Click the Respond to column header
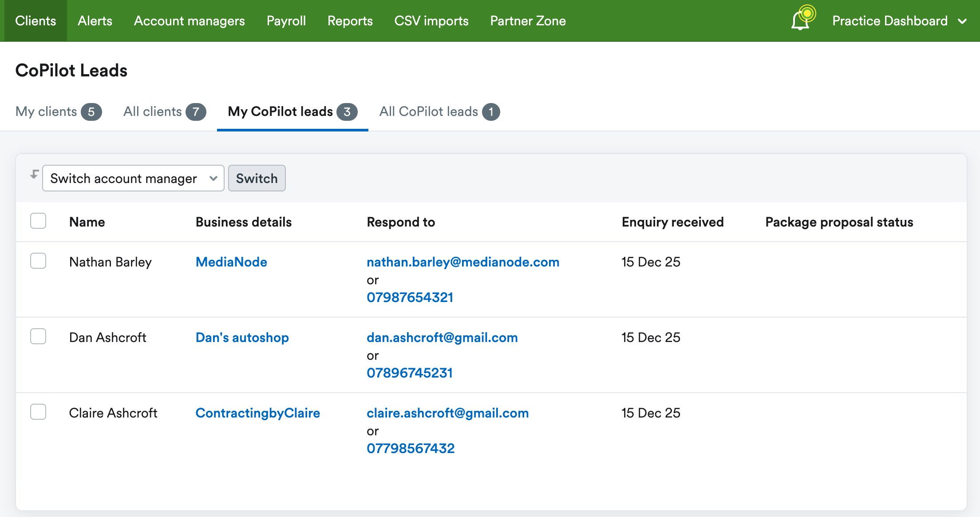 [401, 222]
